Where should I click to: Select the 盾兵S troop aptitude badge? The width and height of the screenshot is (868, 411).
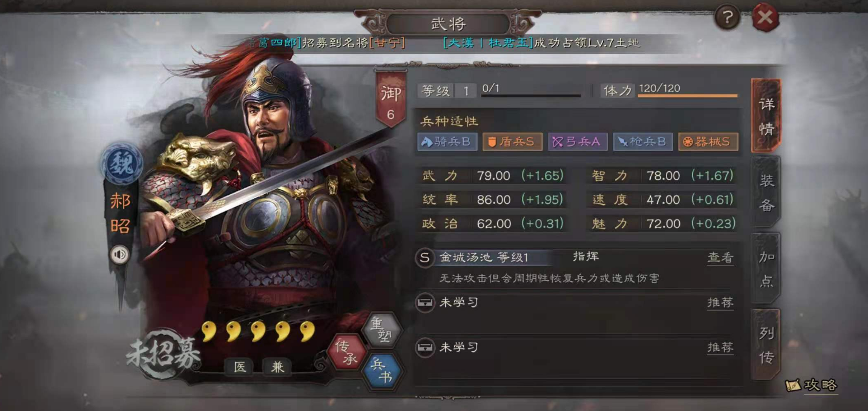(x=512, y=142)
